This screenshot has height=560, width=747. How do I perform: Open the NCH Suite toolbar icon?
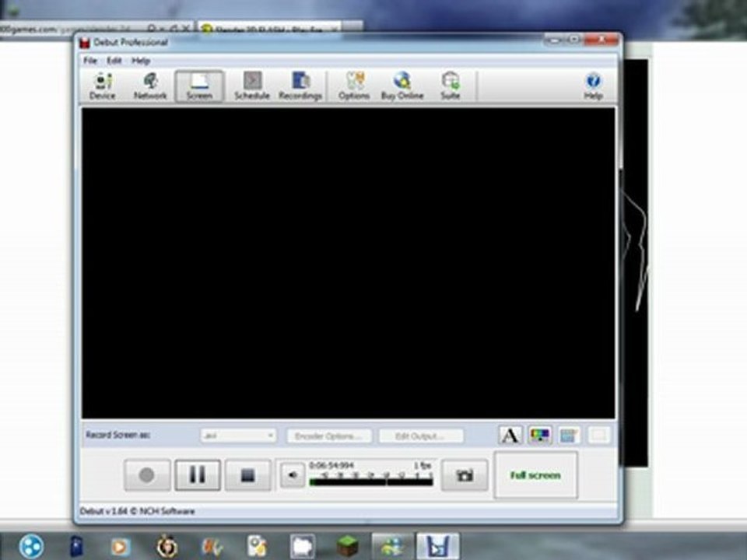click(x=451, y=86)
